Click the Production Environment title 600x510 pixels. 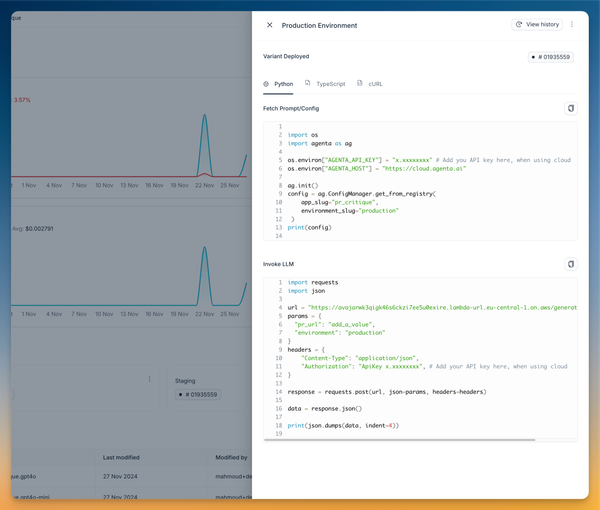[319, 26]
